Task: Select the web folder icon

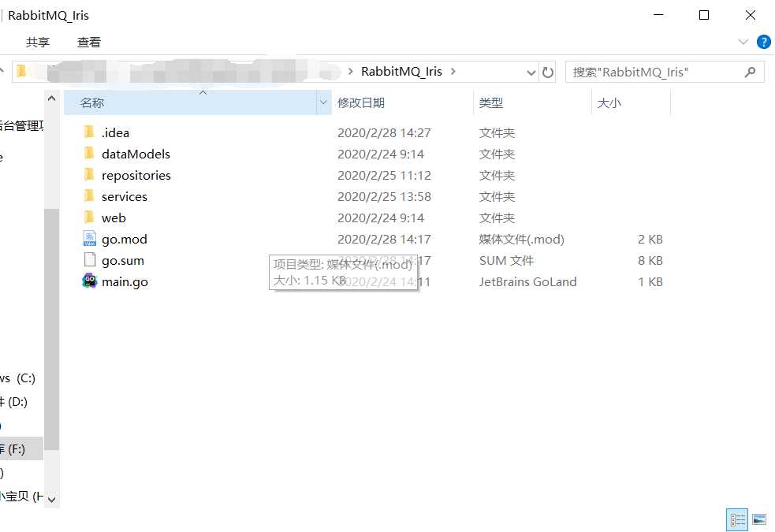Action: tap(89, 217)
